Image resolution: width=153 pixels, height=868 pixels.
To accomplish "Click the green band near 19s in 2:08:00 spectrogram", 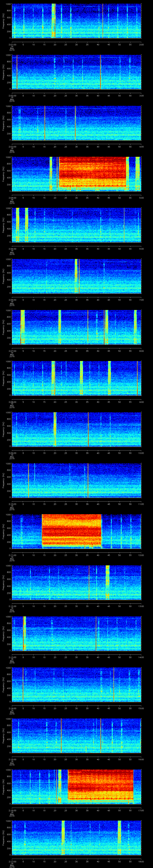I will click(x=53, y=378).
